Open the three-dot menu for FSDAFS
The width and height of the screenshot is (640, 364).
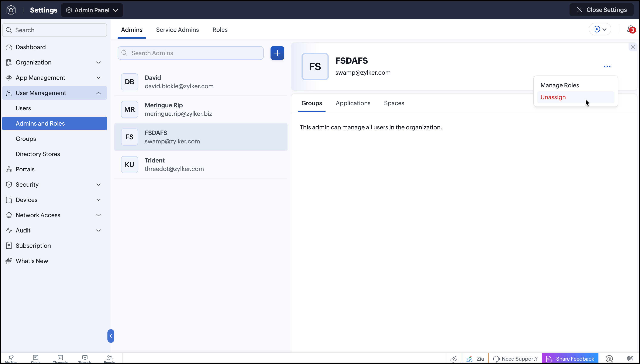click(x=607, y=67)
